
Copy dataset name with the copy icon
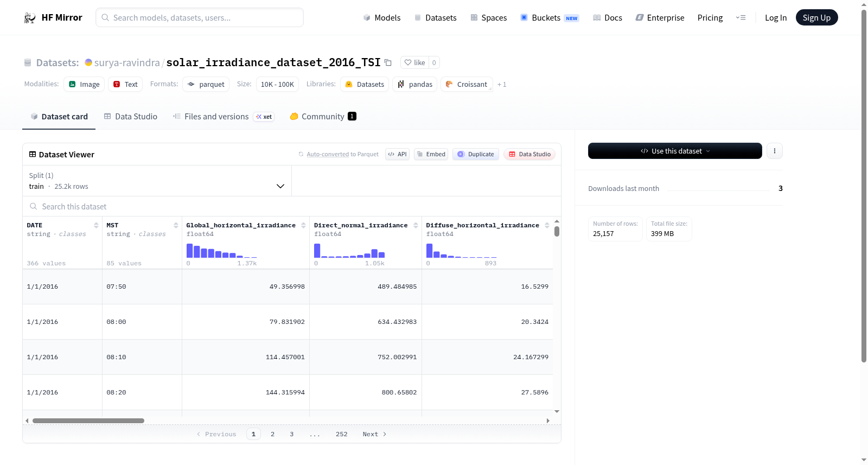pos(388,62)
